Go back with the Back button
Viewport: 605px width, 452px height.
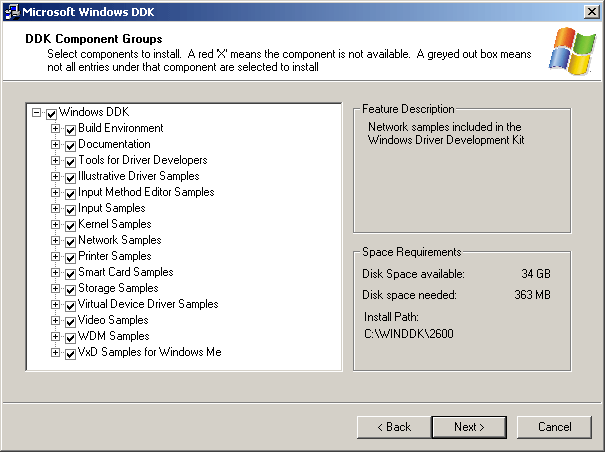pos(394,427)
